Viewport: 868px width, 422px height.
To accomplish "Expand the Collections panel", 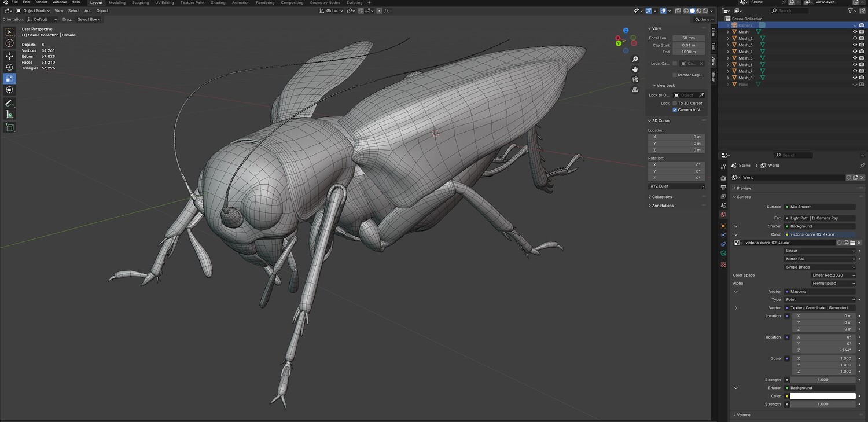I will (x=662, y=197).
